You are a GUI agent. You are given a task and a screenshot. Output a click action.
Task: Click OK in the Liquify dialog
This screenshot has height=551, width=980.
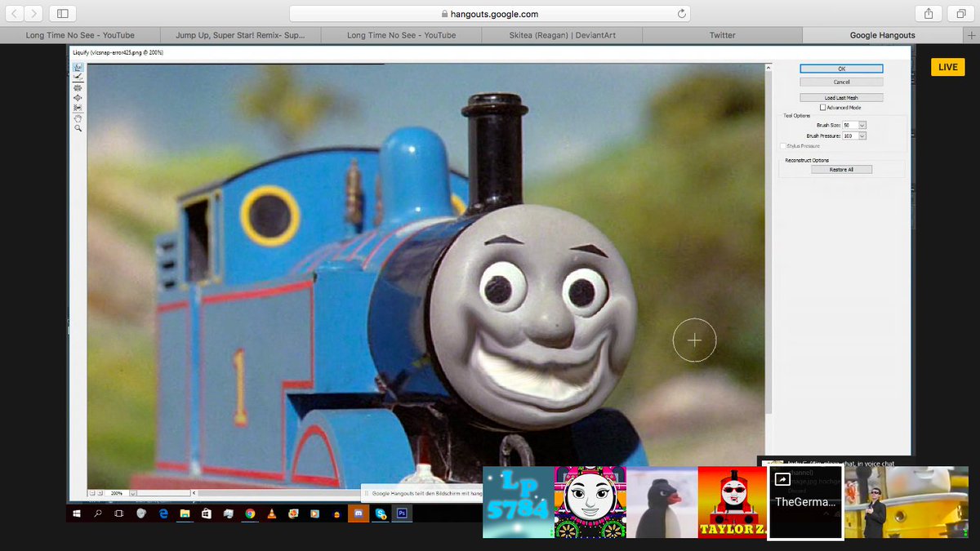[841, 69]
